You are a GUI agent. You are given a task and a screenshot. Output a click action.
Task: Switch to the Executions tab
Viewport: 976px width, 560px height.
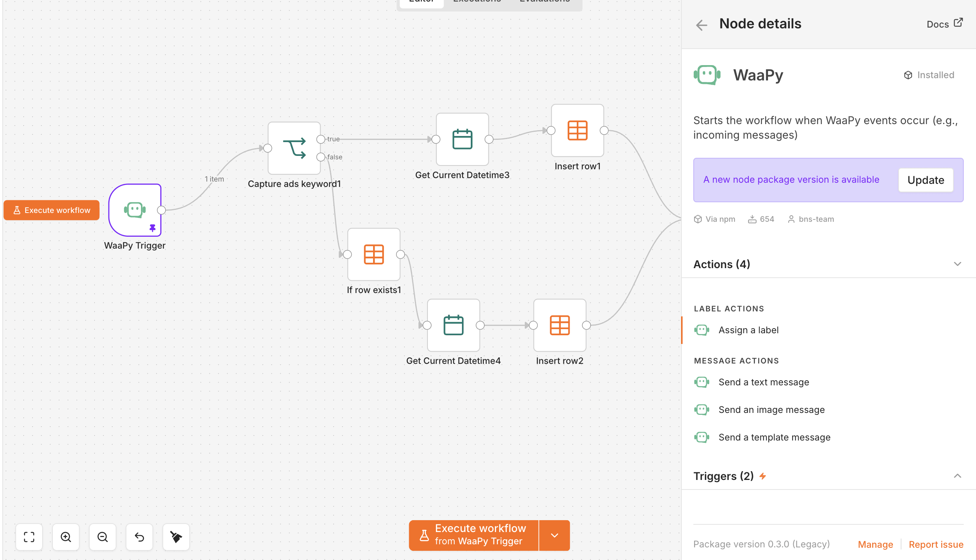(477, 2)
